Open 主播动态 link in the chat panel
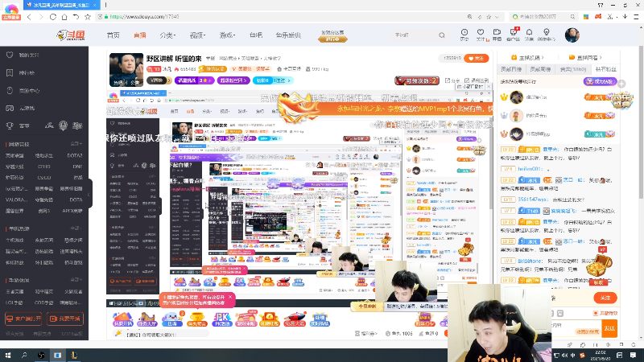 (527, 57)
